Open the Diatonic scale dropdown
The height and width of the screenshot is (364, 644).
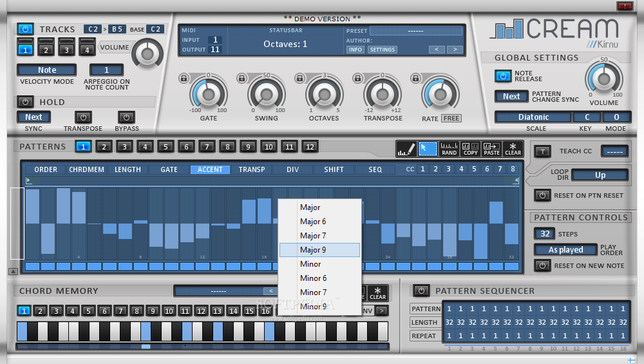pos(533,117)
